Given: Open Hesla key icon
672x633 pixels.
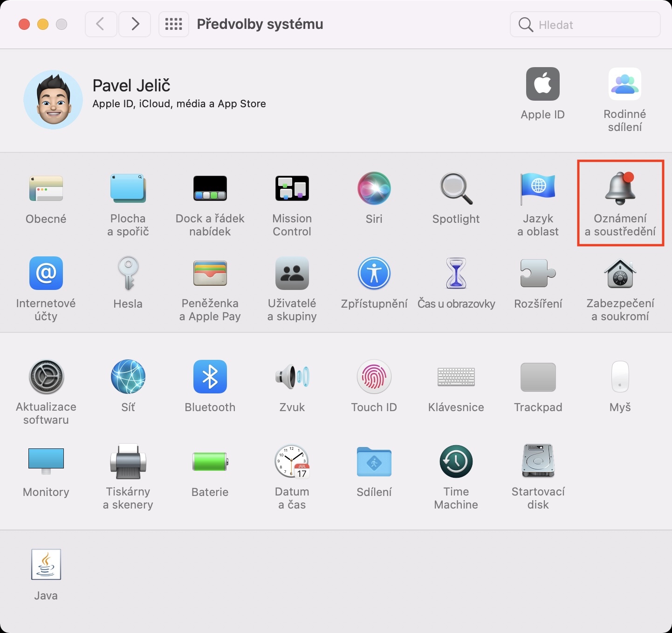Looking at the screenshot, I should (128, 273).
